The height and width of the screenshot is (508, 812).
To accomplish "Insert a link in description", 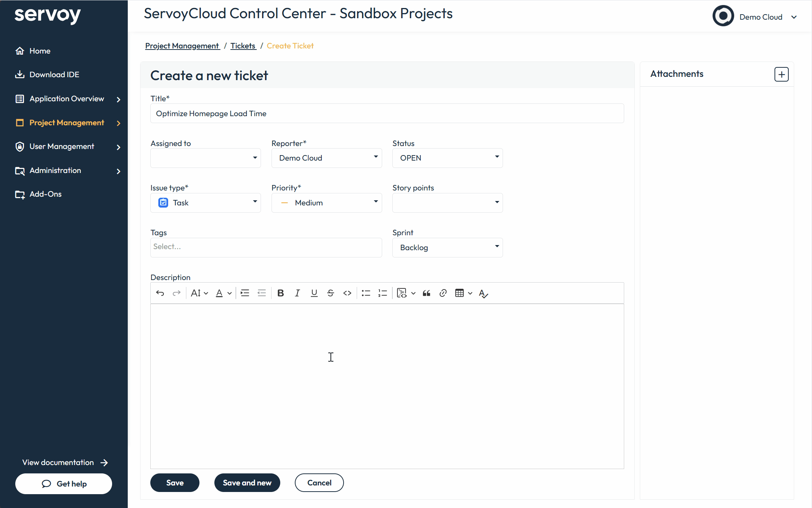I will point(443,293).
